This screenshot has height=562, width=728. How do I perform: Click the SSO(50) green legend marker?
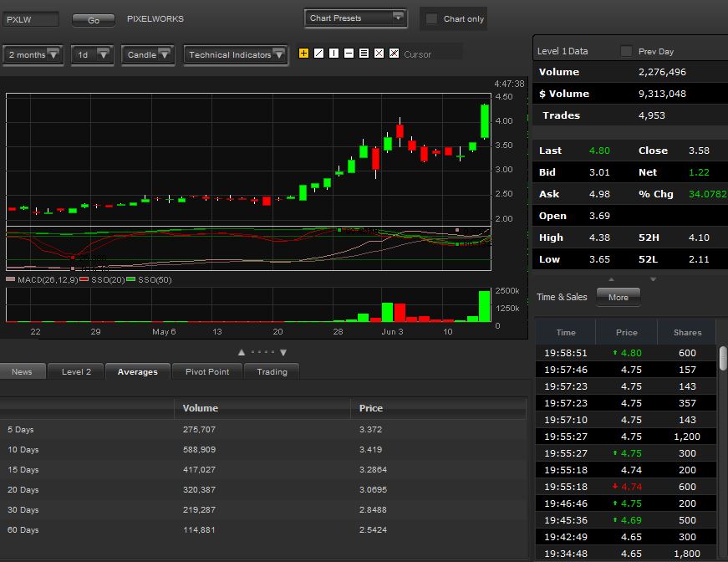point(131,279)
